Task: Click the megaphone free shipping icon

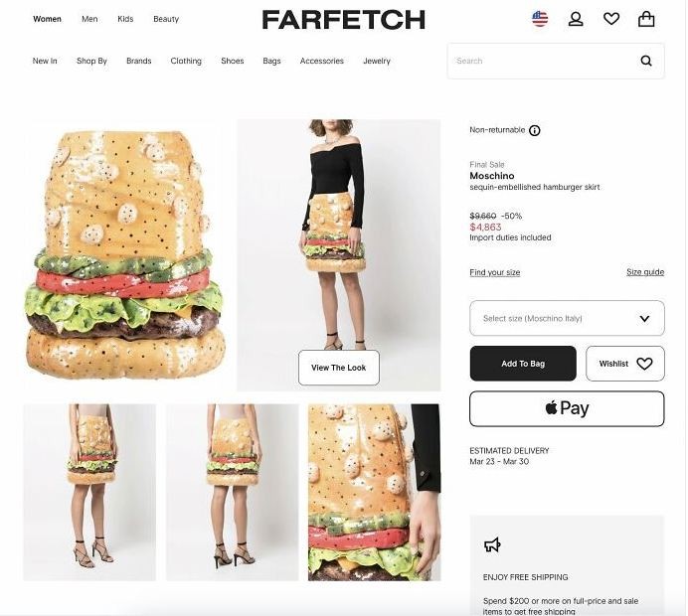Action: (492, 545)
